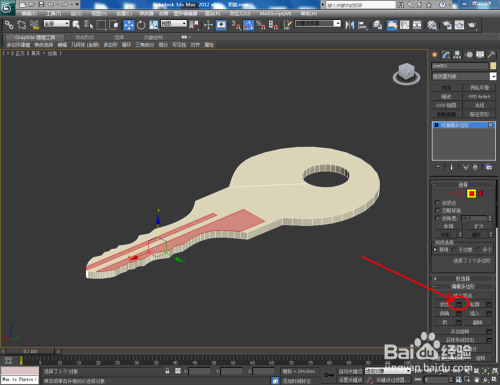Open the extrude settings box next to 挤出
The height and width of the screenshot is (385, 500).
[459, 304]
